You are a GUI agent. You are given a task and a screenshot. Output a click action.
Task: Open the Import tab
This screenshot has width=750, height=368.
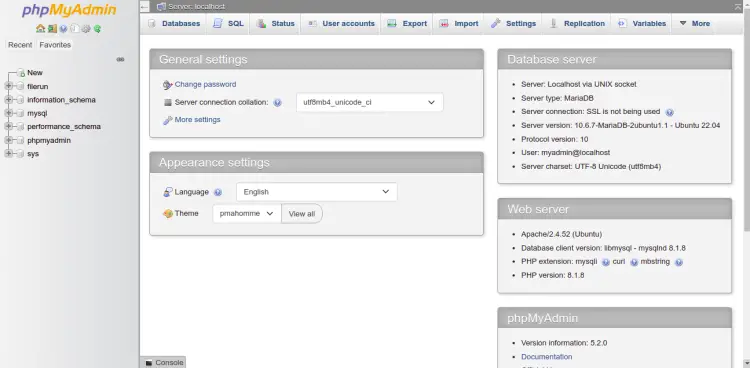[x=459, y=23]
